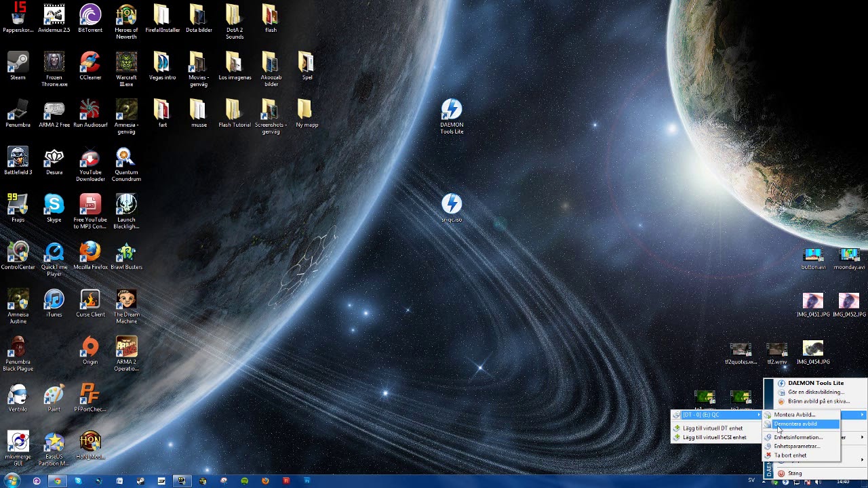The width and height of the screenshot is (868, 488).
Task: Open the Paint desktop shortcut
Action: tap(54, 398)
